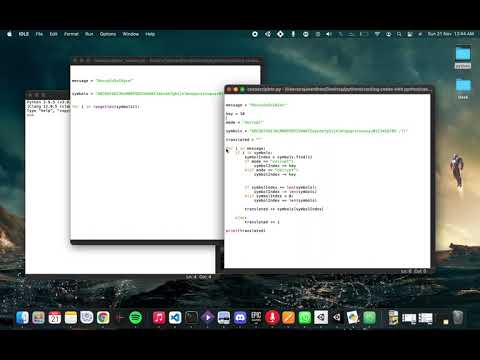Screen dimensions: 480x360
Task: Launch Epic Games from the Dock
Action: (256, 318)
